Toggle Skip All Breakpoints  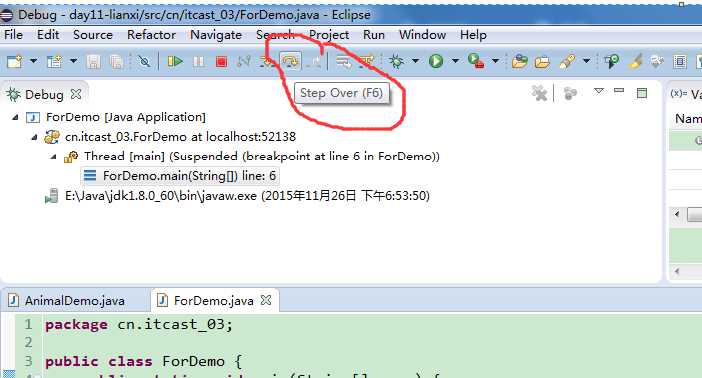144,61
